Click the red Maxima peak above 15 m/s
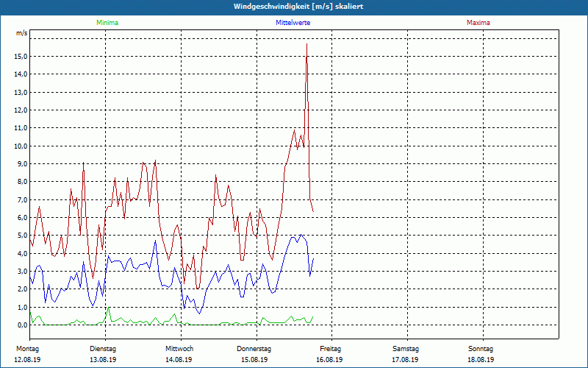588x368 pixels. (x=306, y=44)
